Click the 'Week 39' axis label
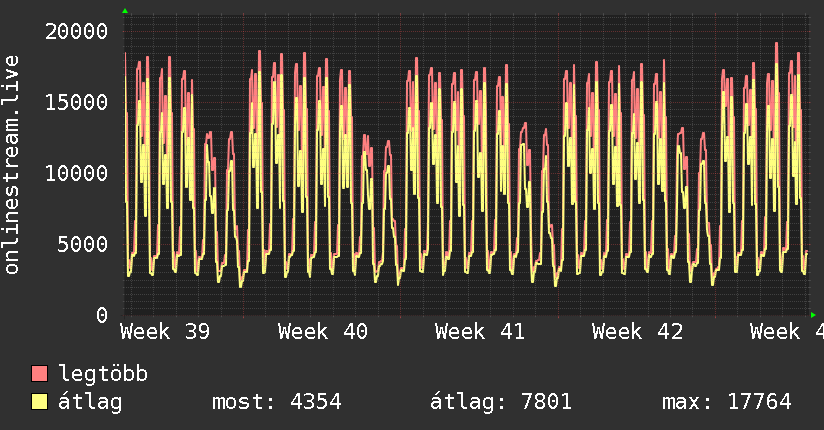Screen dimensions: 824x430 tap(165, 332)
